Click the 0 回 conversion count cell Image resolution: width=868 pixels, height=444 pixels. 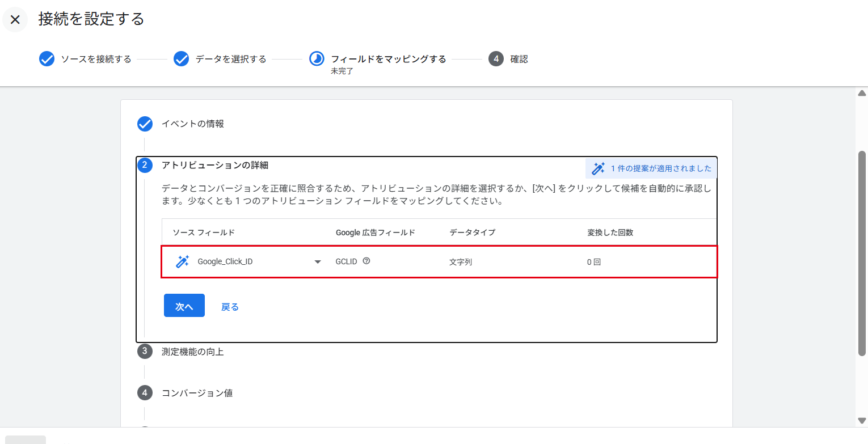594,262
